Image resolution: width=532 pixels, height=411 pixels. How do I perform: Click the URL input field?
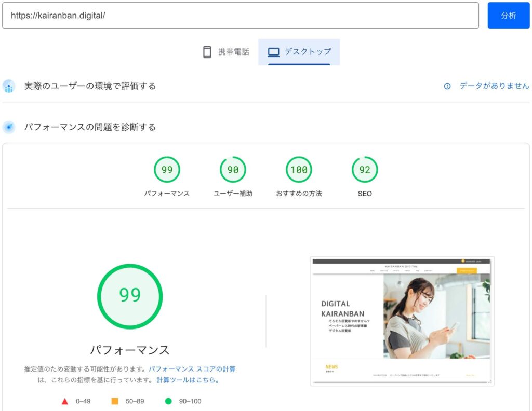[240, 16]
